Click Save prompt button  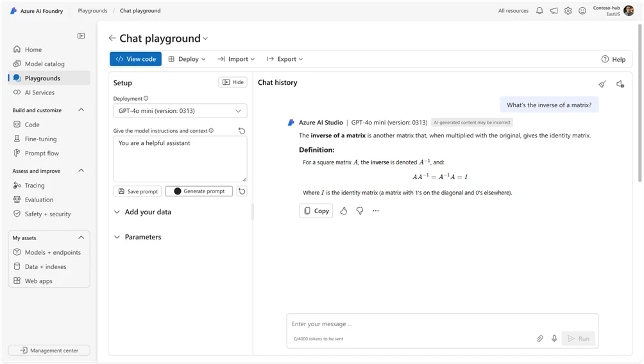point(138,191)
